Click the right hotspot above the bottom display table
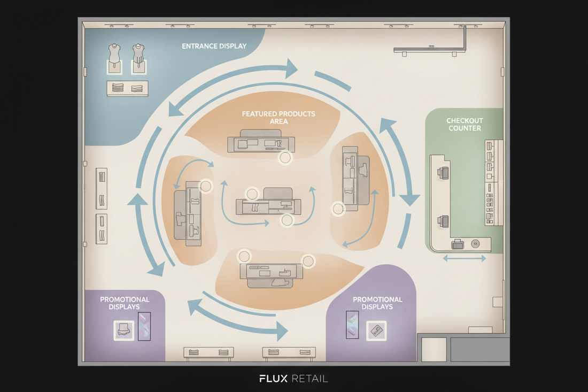This screenshot has height=392, width=588. click(x=308, y=261)
